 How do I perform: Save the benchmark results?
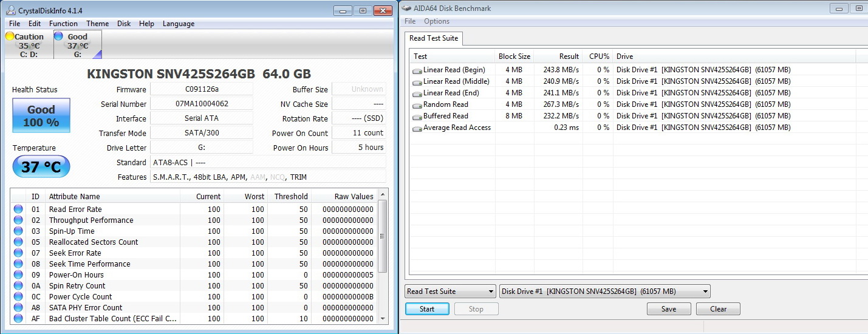click(669, 309)
